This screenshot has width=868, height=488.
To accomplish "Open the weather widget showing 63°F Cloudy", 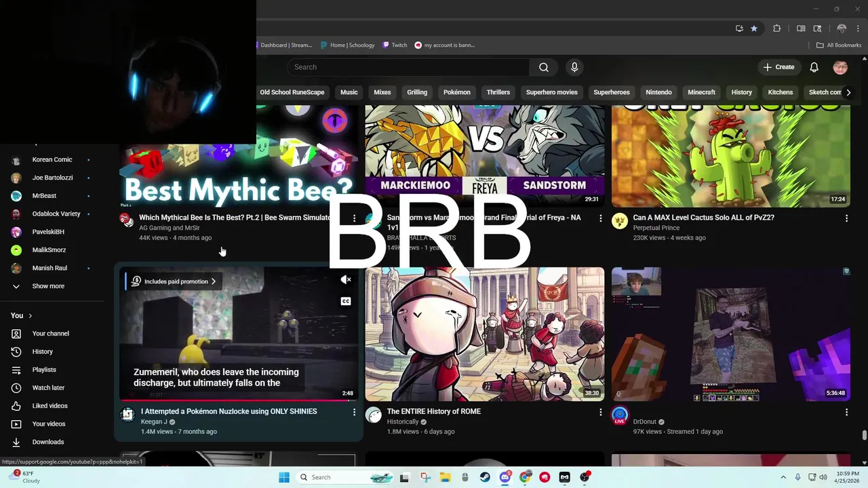I will [x=26, y=477].
